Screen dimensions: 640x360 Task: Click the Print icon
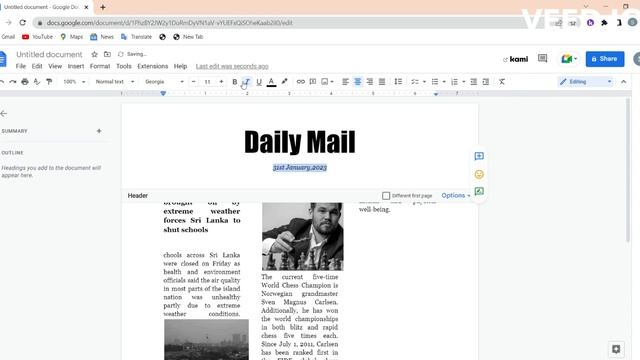(25, 82)
